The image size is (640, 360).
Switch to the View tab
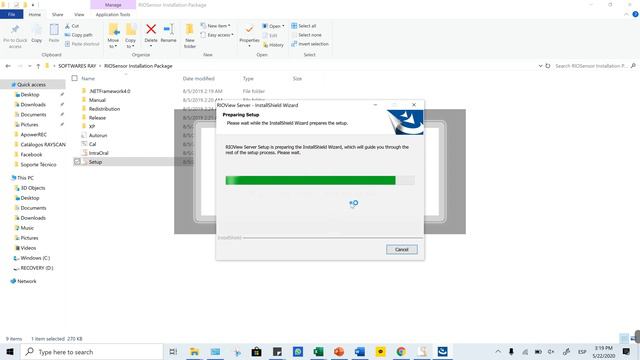79,14
